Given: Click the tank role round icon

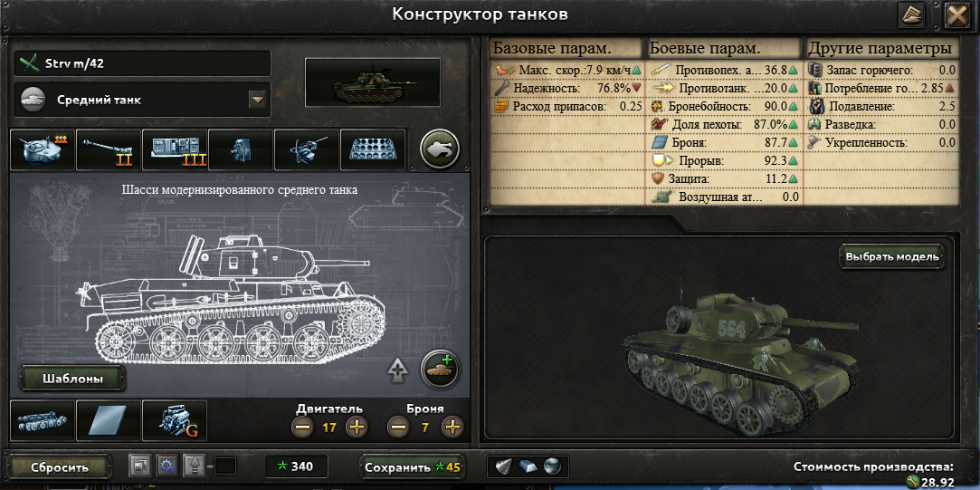Looking at the screenshot, I should (440, 149).
